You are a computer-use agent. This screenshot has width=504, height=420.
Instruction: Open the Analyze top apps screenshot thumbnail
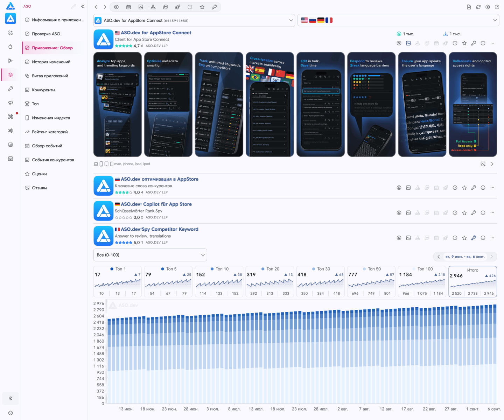[x=118, y=104]
